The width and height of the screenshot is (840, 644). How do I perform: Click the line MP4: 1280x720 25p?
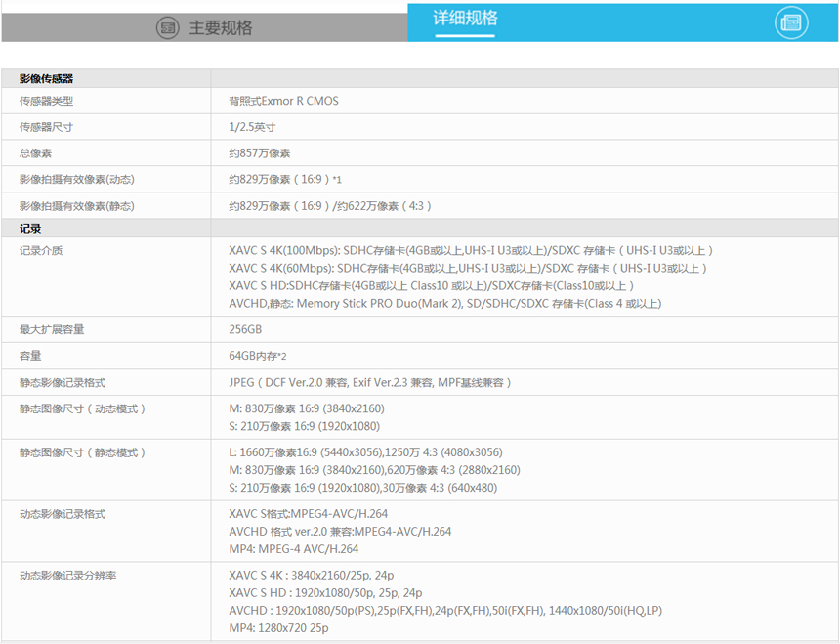(x=278, y=628)
